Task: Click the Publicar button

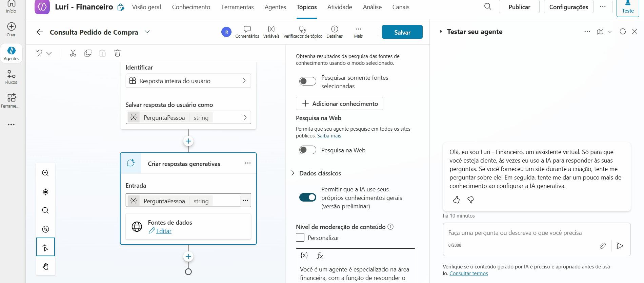Action: 519,7
